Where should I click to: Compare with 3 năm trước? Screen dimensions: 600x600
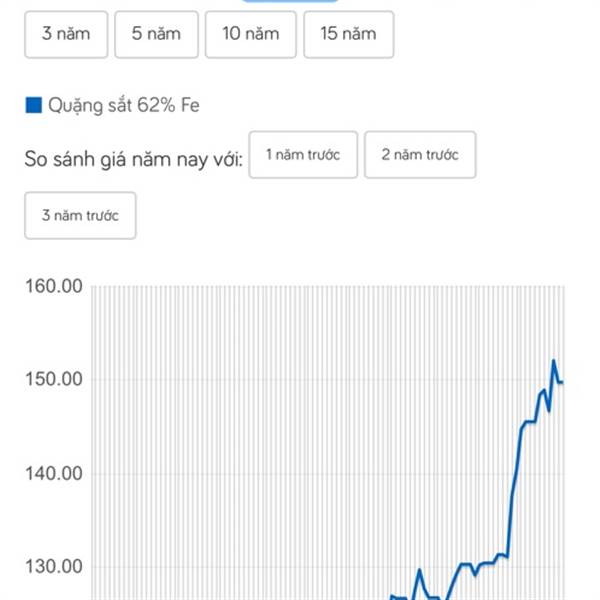coord(80,215)
